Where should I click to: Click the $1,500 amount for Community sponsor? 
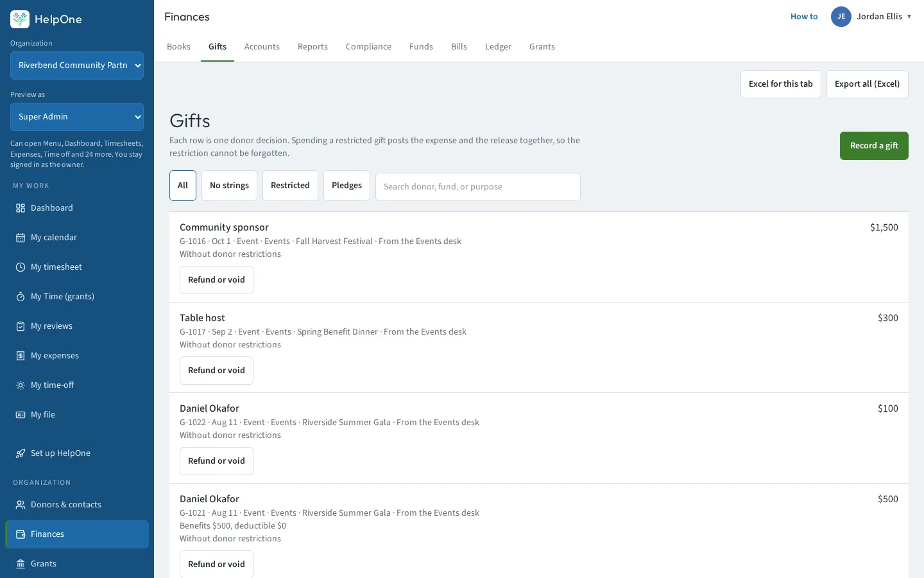pos(884,227)
